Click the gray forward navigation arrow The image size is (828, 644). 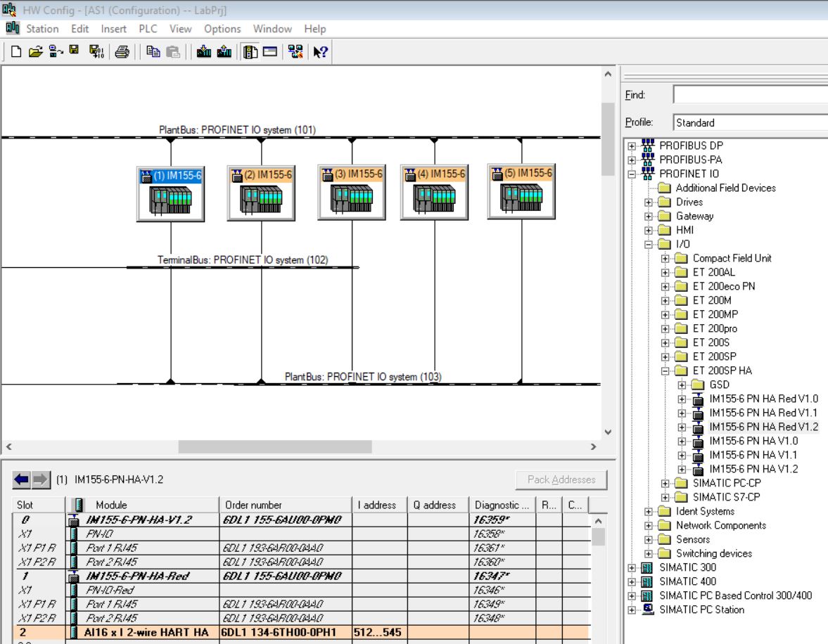[x=41, y=479]
